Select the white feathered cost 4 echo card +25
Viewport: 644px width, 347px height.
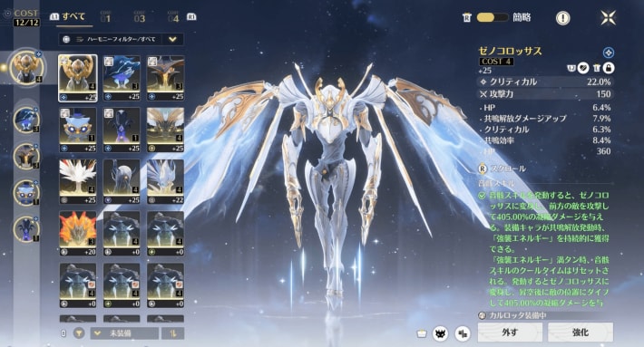(78, 181)
